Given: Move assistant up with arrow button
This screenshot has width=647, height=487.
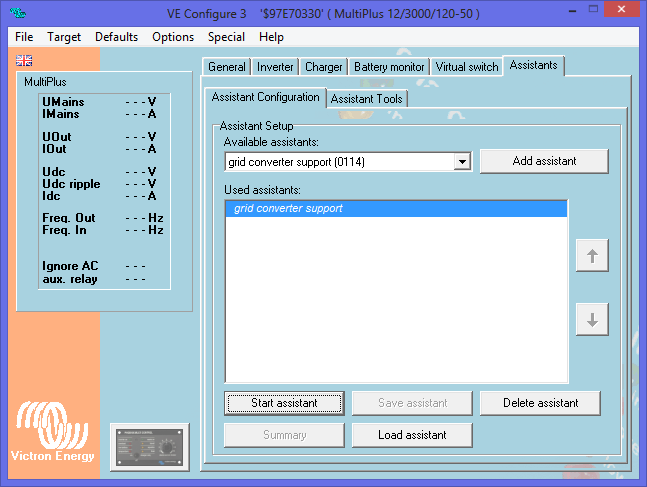Looking at the screenshot, I should pyautogui.click(x=592, y=257).
